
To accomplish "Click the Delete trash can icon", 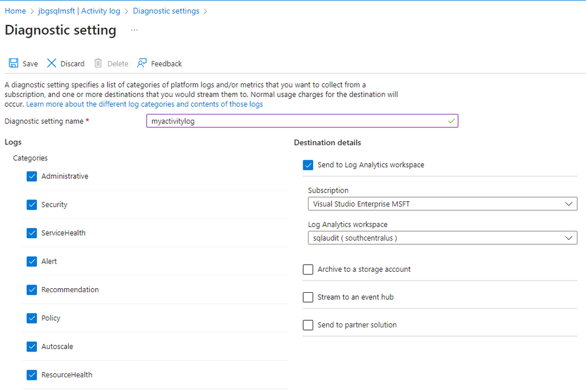I will click(98, 63).
